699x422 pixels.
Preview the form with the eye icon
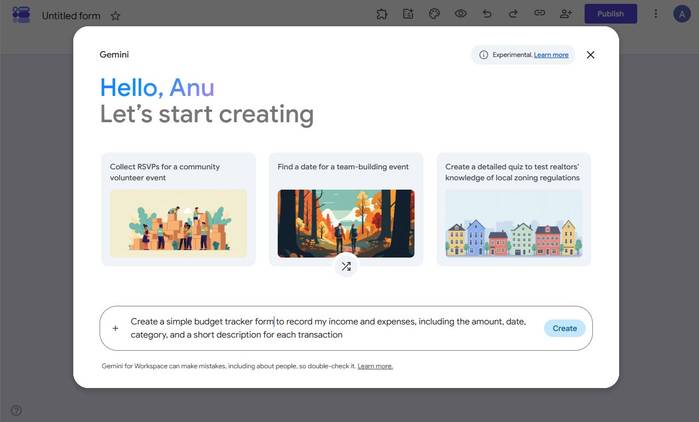coord(461,14)
